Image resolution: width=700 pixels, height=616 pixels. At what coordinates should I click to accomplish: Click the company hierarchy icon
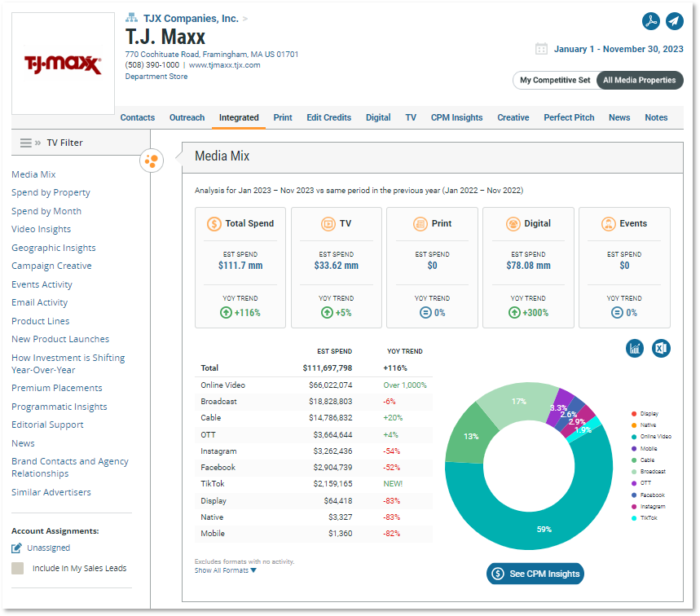coord(131,18)
